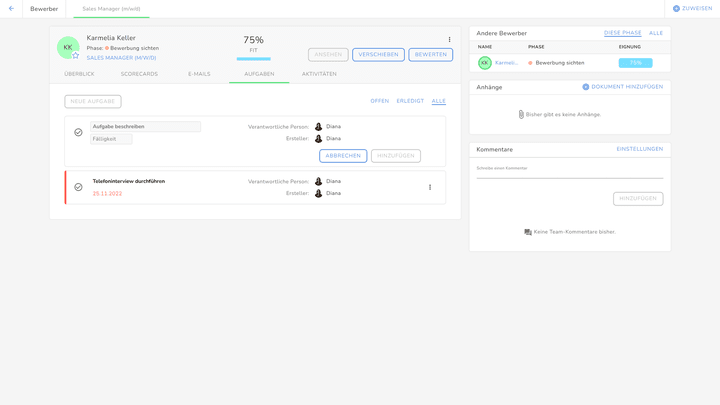This screenshot has height=405, width=720.
Task: Open candidate header three-dot menu
Action: coord(449,40)
